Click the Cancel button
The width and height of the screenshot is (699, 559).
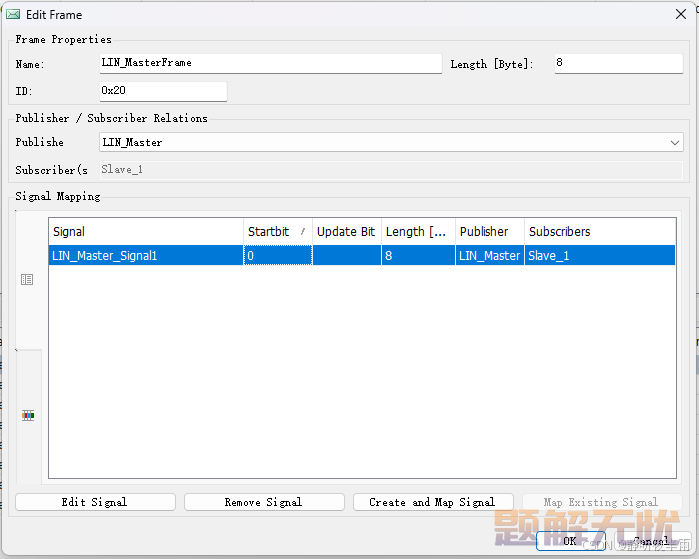point(652,541)
